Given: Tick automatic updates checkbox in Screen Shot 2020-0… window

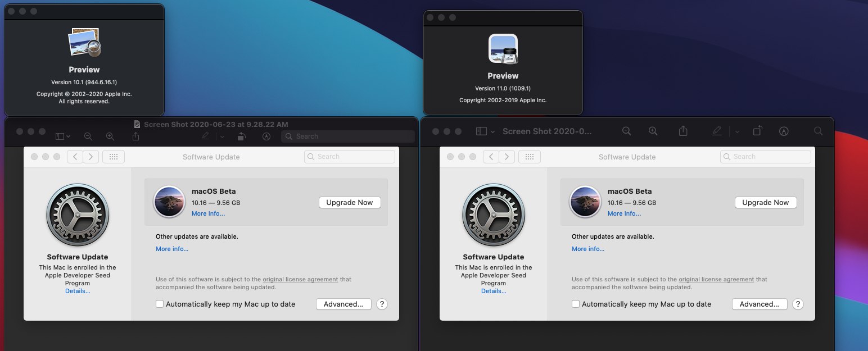Looking at the screenshot, I should tap(576, 304).
